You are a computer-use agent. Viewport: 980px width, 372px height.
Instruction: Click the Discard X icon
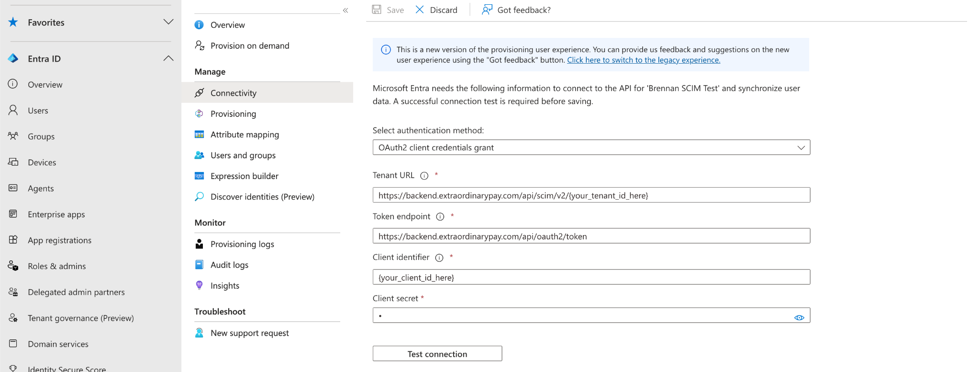tap(420, 10)
